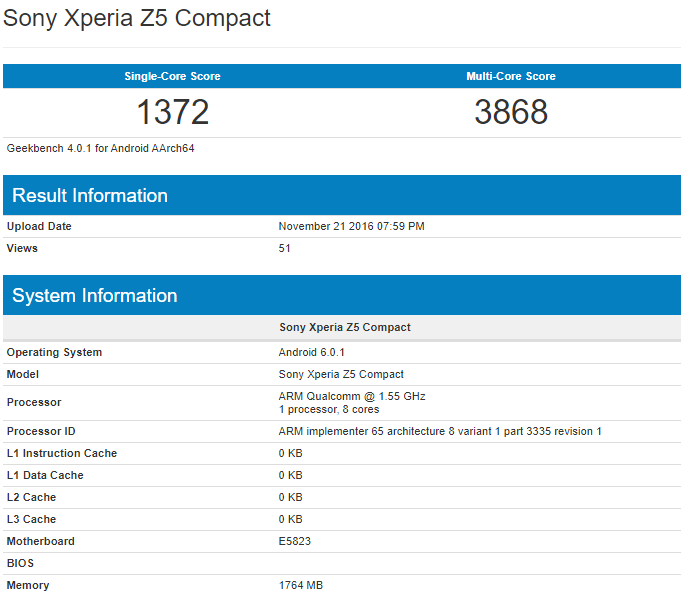Image resolution: width=692 pixels, height=596 pixels.
Task: Click the single-core score value 1372
Action: (173, 112)
